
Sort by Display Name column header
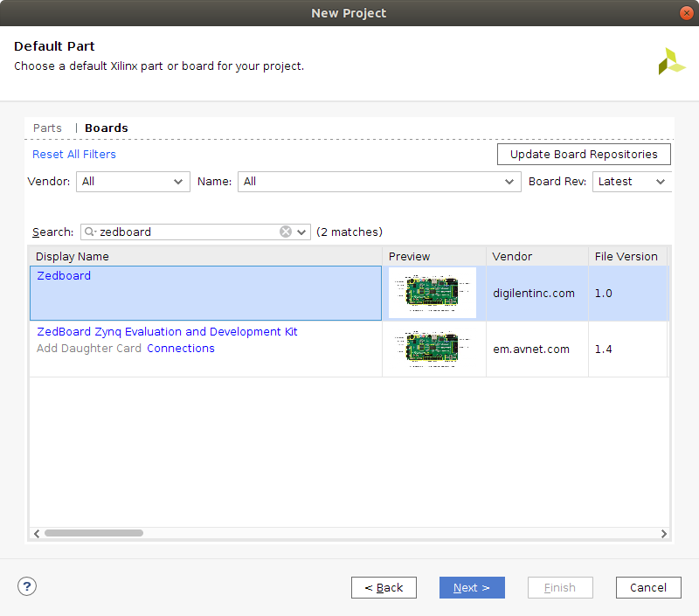tap(205, 256)
